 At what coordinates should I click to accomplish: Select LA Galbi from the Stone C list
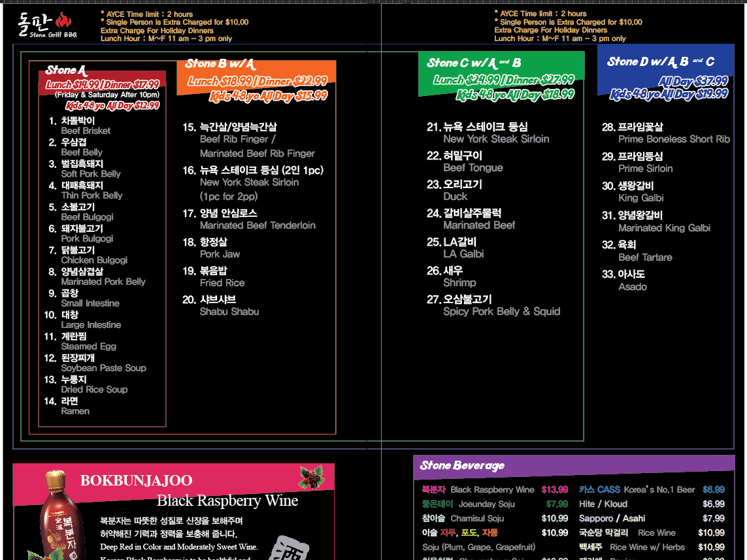pos(466,254)
